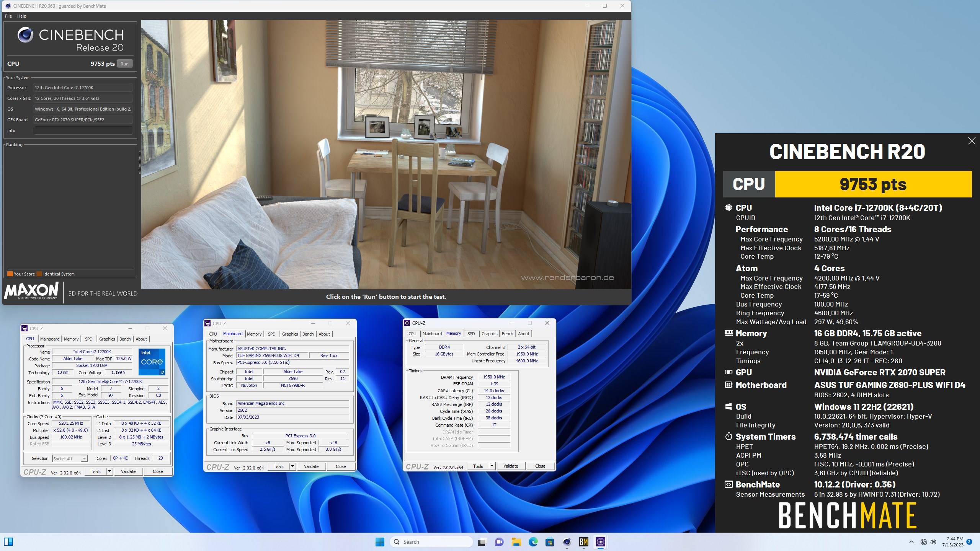
Task: Click the network tray icon
Action: pyautogui.click(x=924, y=542)
